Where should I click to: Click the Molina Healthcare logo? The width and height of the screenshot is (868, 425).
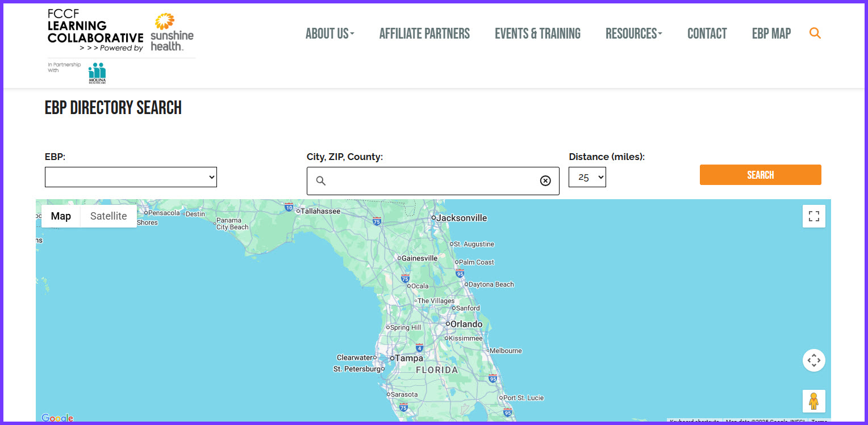97,73
